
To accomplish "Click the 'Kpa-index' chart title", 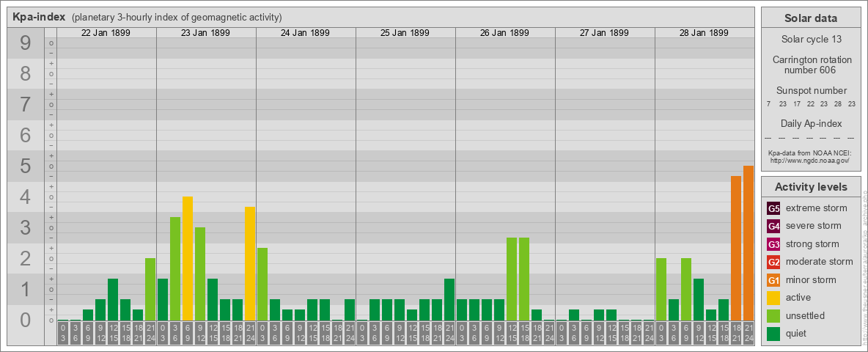I will click(39, 17).
